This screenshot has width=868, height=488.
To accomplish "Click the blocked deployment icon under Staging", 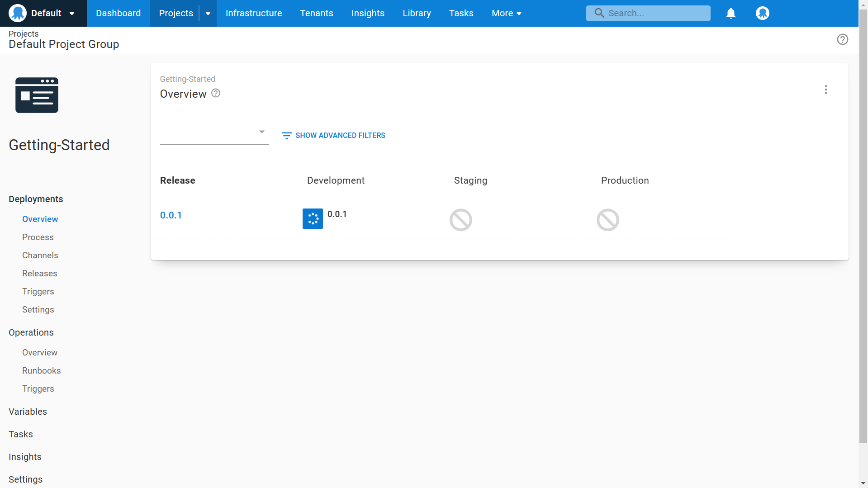I will click(x=460, y=220).
